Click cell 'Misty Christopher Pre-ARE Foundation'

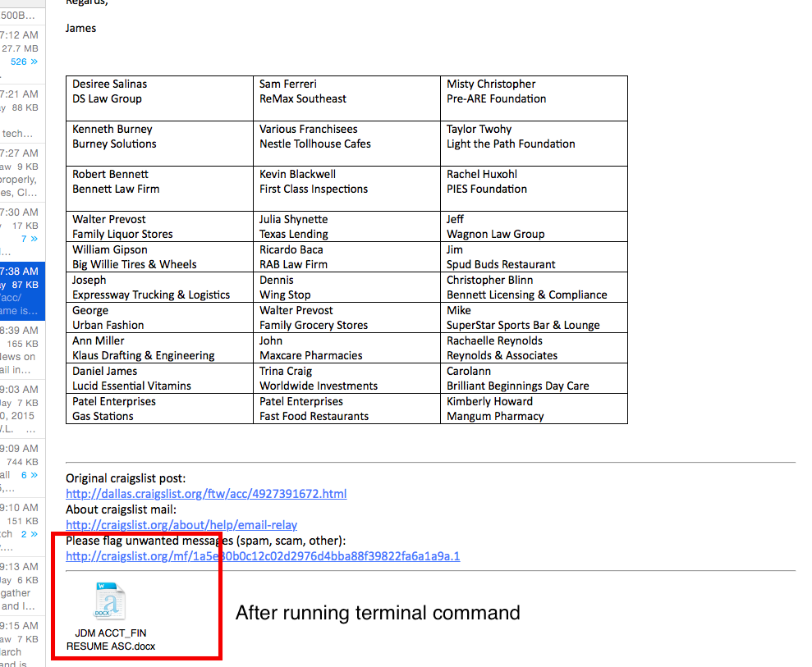click(x=534, y=98)
